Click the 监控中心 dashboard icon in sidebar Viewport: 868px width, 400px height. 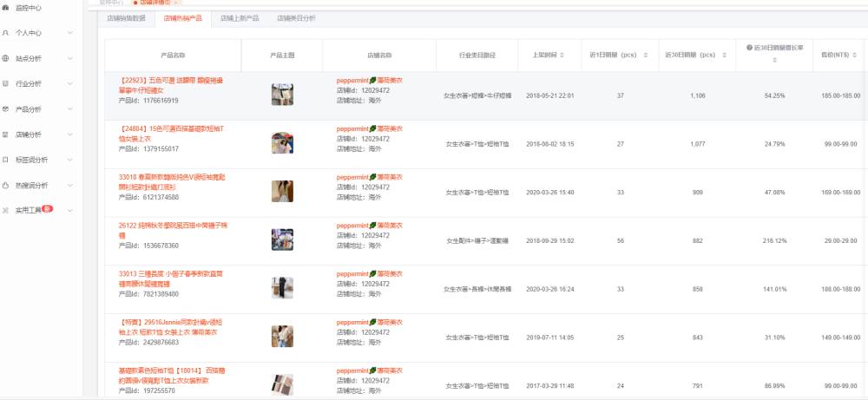[x=5, y=9]
